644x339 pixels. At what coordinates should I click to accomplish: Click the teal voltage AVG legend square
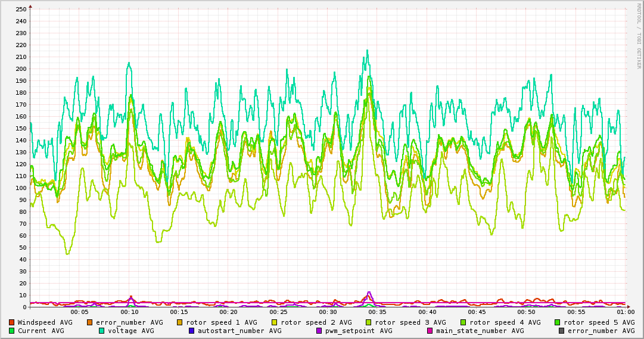102,331
